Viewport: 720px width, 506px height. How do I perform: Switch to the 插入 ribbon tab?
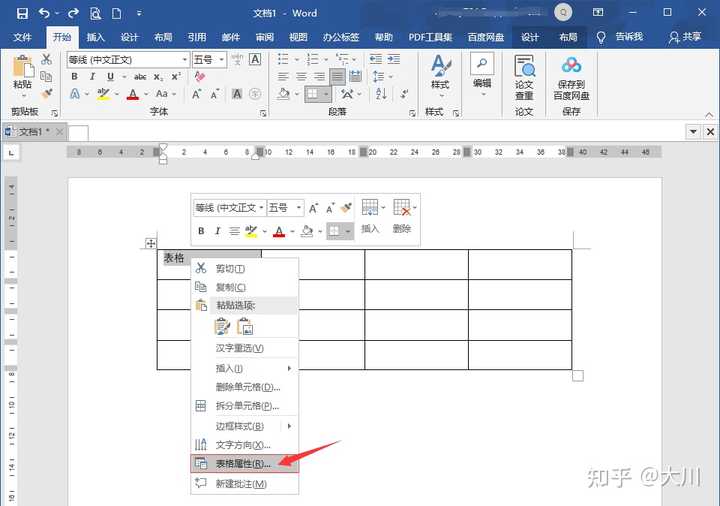pyautogui.click(x=96, y=37)
